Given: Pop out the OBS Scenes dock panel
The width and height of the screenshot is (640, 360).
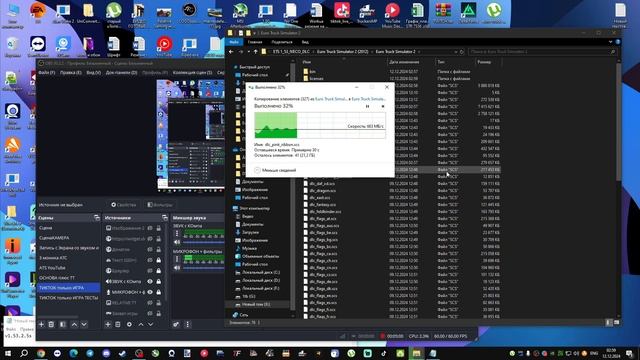Looking at the screenshot, I should click(97, 218).
